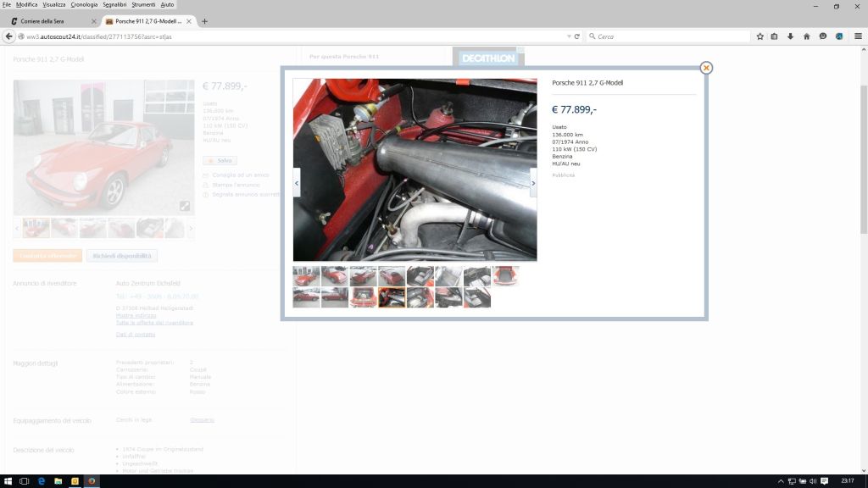
Task: Open the Visualizza menu
Action: pyautogui.click(x=53, y=4)
